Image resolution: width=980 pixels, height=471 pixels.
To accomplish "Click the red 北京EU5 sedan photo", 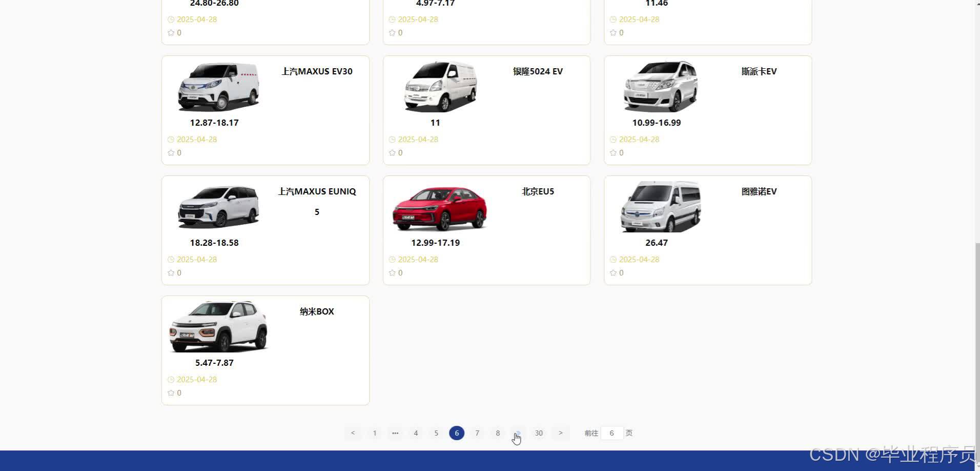I will (440, 208).
